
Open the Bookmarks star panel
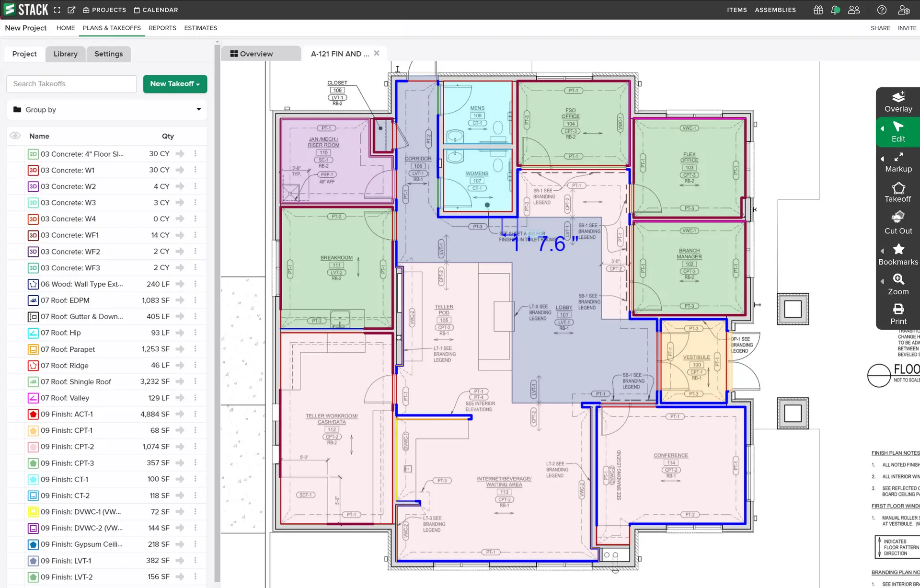(x=898, y=254)
